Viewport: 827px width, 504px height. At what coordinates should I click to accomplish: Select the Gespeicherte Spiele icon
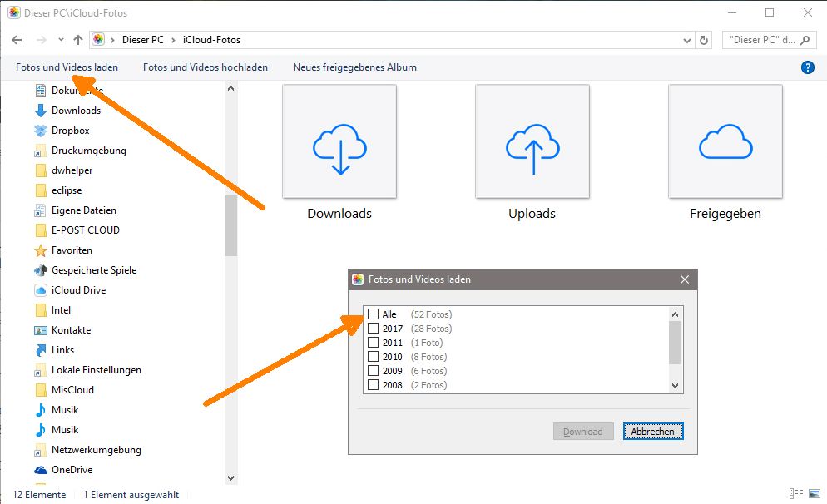point(41,270)
